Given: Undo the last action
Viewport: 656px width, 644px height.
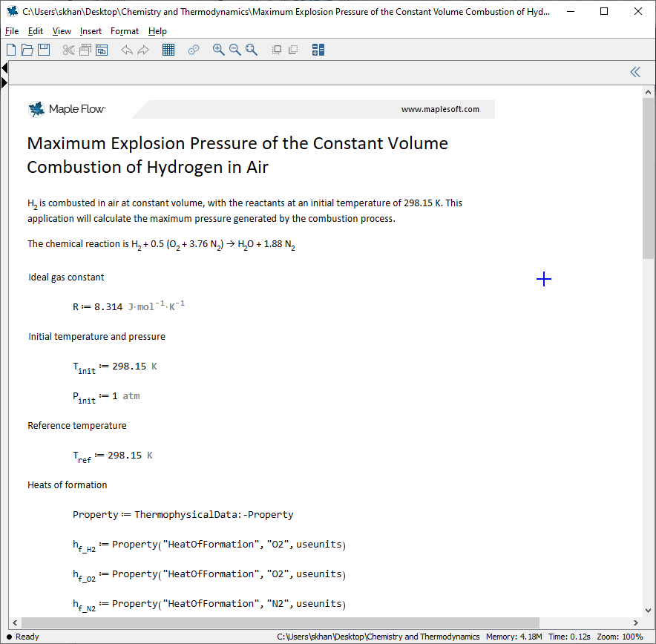Looking at the screenshot, I should click(126, 50).
